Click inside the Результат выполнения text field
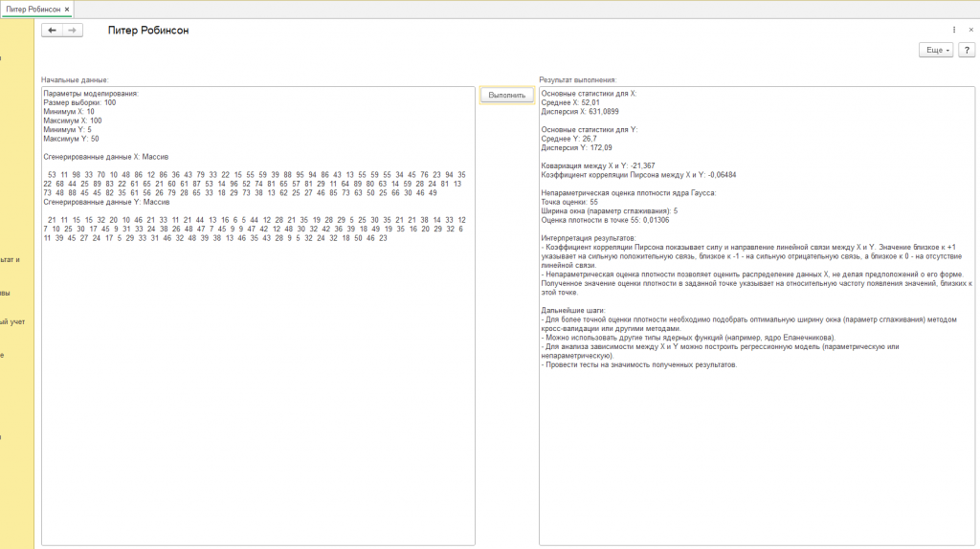980x549 pixels. (x=757, y=316)
